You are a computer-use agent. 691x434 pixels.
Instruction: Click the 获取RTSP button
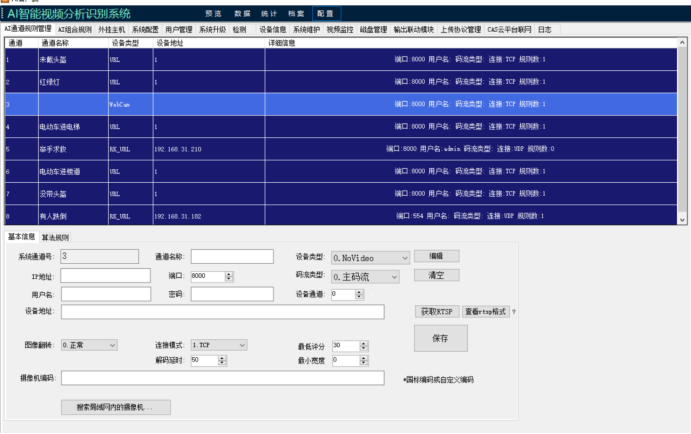click(437, 312)
